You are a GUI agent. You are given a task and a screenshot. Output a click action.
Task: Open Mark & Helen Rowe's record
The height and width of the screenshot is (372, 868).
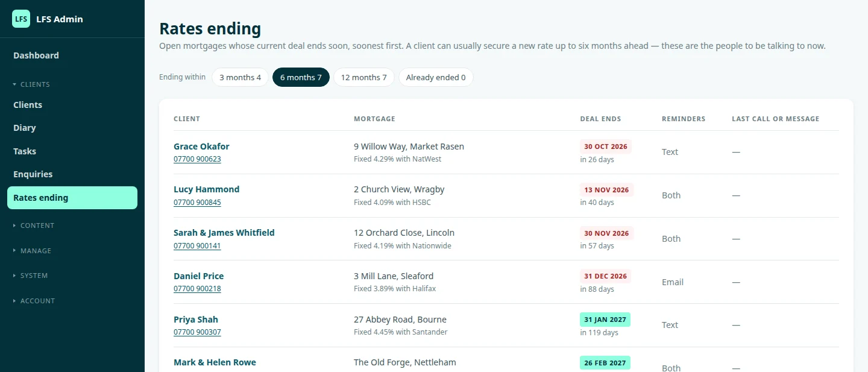point(215,362)
